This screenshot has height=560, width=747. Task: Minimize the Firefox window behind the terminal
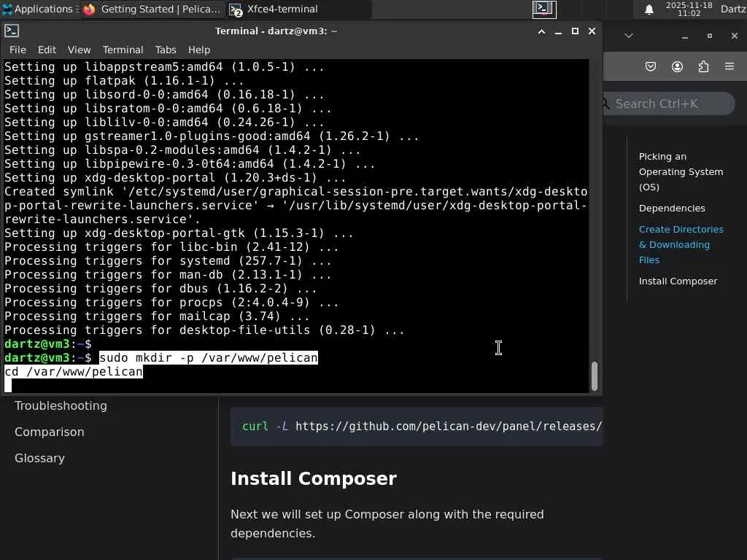coord(684,36)
